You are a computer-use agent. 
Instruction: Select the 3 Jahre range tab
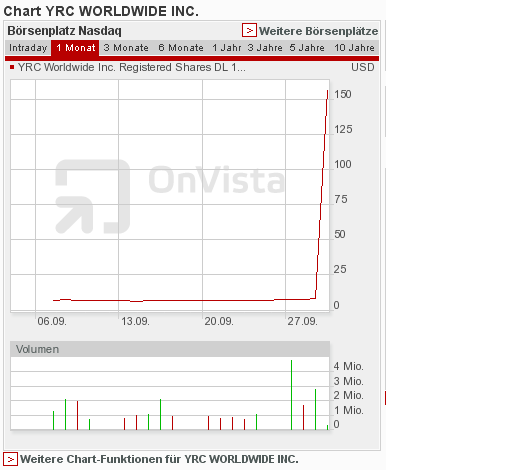265,48
